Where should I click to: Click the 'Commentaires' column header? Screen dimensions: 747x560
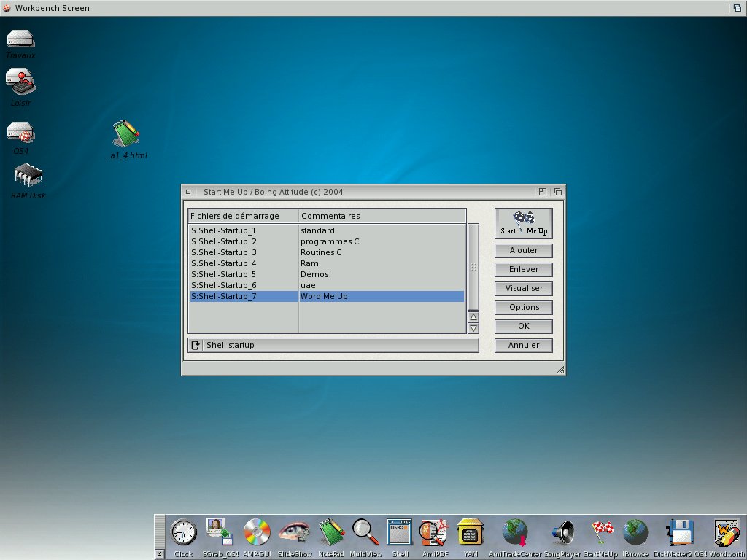click(382, 216)
